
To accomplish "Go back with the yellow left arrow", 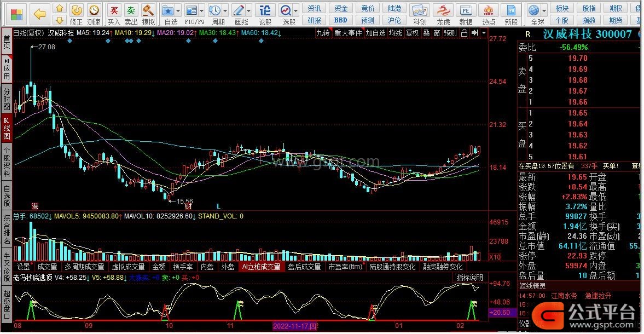I will [39, 14].
